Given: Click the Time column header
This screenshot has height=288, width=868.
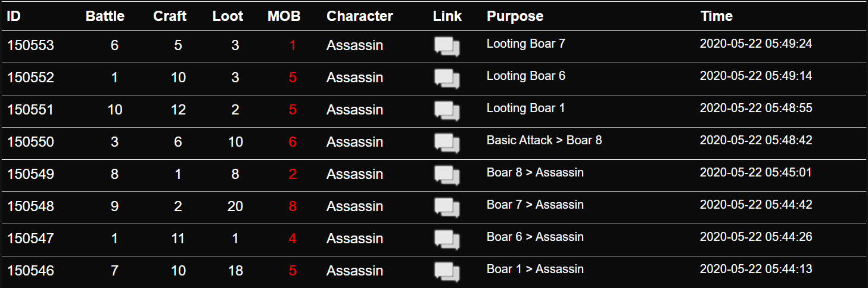Looking at the screenshot, I should click(717, 16).
